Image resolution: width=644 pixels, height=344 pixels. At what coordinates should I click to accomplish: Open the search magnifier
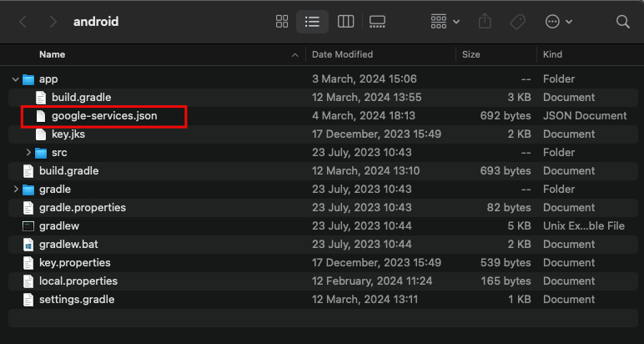622,22
